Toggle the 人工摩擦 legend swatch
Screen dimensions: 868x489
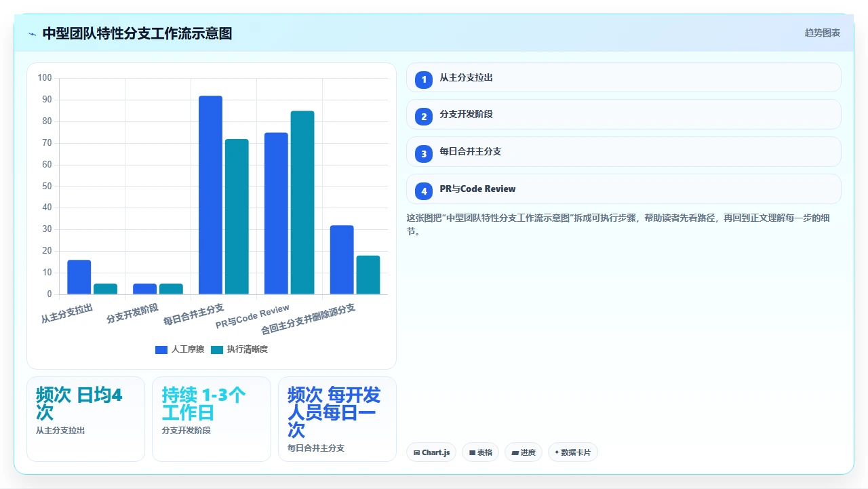pos(161,349)
